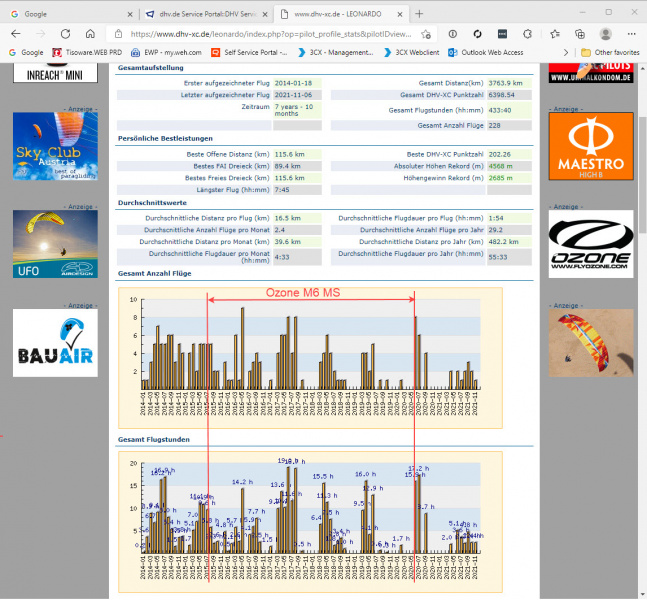The height and width of the screenshot is (600, 647).
Task: Open the 3CX - Management bookmark
Action: pyautogui.click(x=335, y=52)
